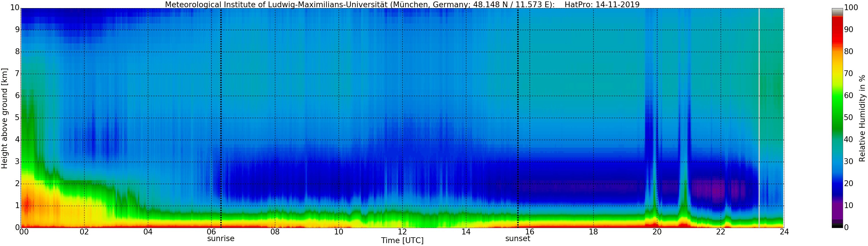The width and height of the screenshot is (868, 246).
Task: Click the height axis tick label '3'
Action: coord(17,161)
